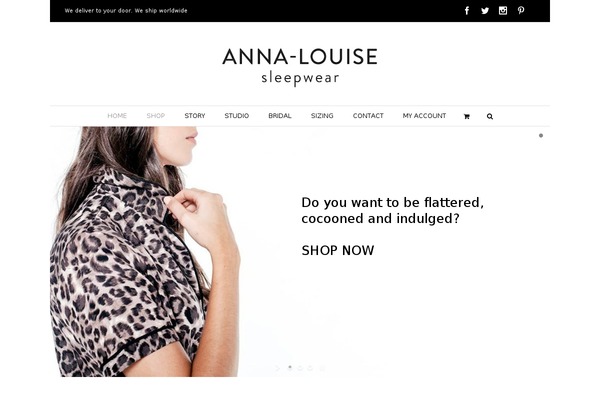Viewport: 600px width, 400px height.
Task: Open the HOME menu item
Action: (x=117, y=116)
